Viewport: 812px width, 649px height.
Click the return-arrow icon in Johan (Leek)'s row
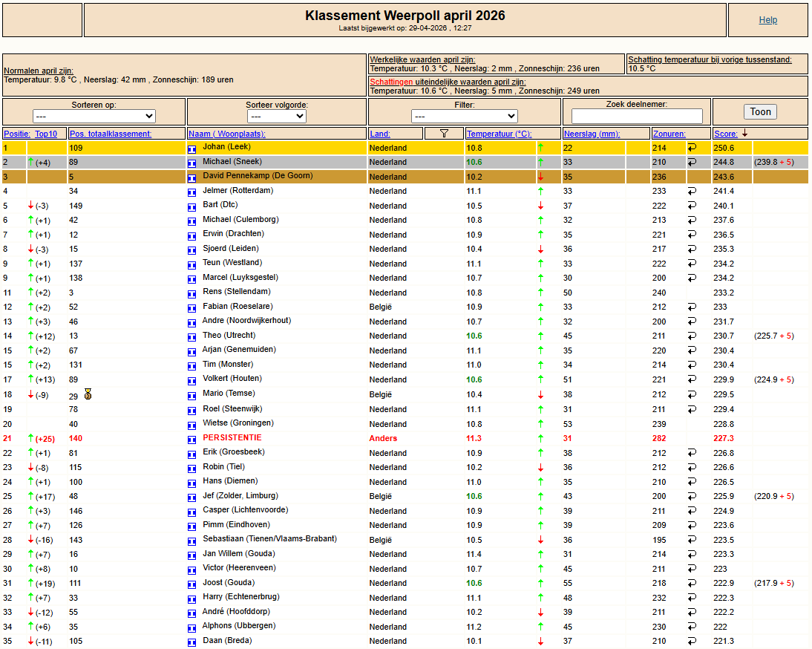tap(692, 148)
